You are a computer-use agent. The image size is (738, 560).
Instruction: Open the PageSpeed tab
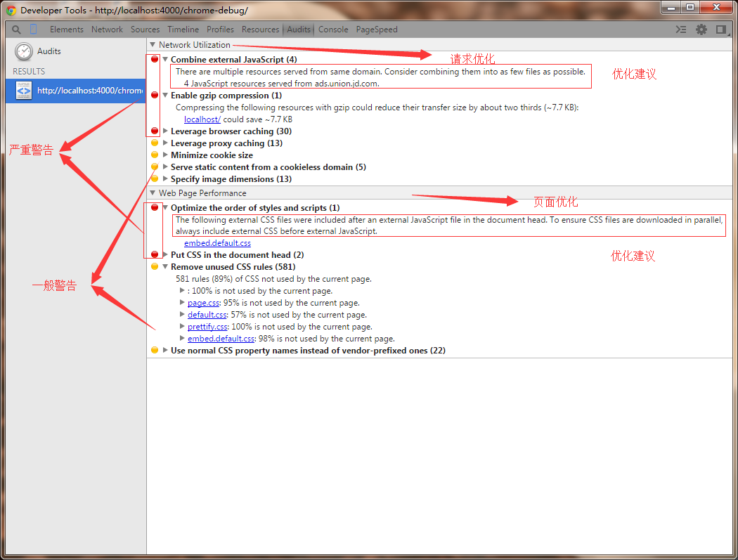(x=377, y=30)
